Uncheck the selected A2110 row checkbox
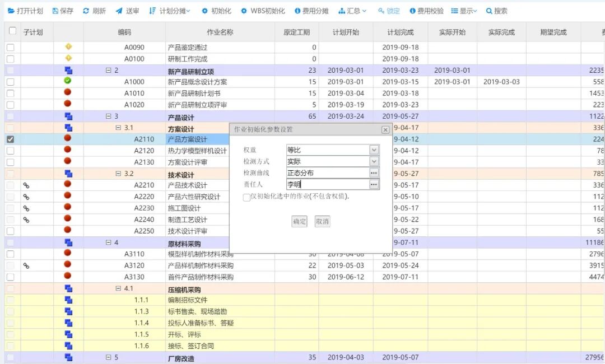The width and height of the screenshot is (605, 364). 10,139
